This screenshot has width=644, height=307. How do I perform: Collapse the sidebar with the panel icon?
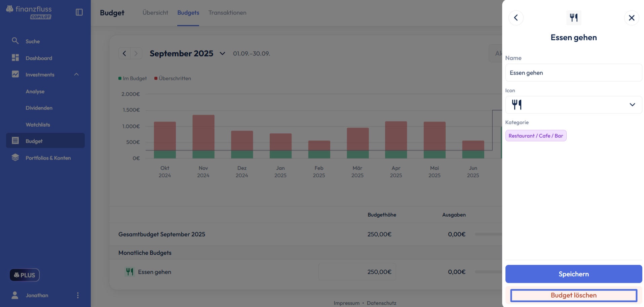coord(79,12)
